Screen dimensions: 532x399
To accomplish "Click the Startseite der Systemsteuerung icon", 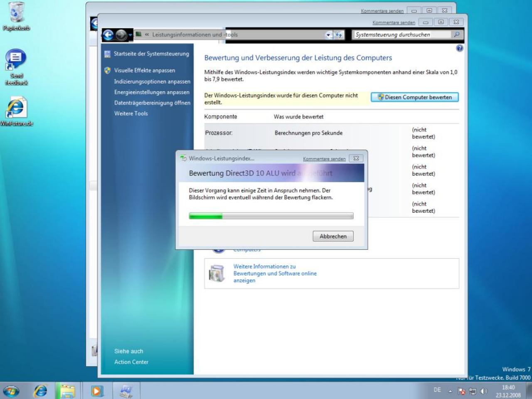I will point(108,54).
